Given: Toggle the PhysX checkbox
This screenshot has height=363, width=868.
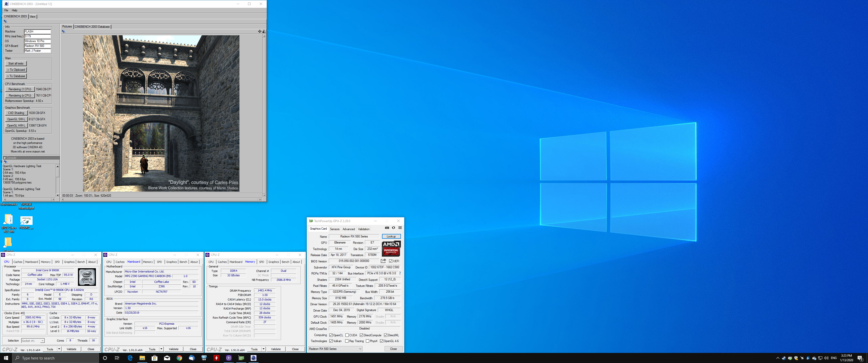Looking at the screenshot, I should coord(367,341).
